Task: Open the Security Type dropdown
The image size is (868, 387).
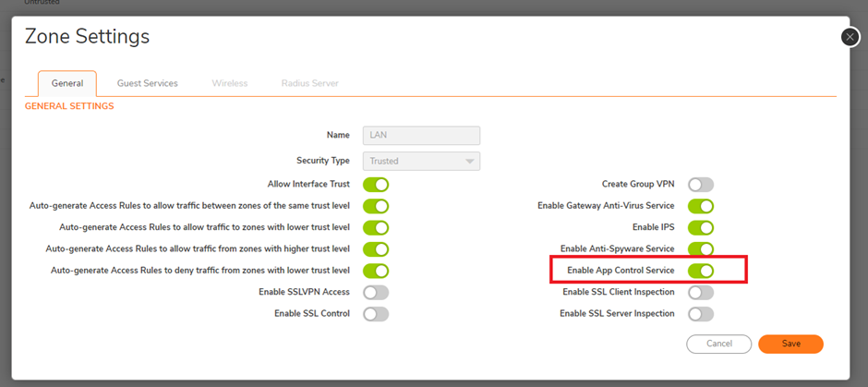Action: pyautogui.click(x=421, y=162)
